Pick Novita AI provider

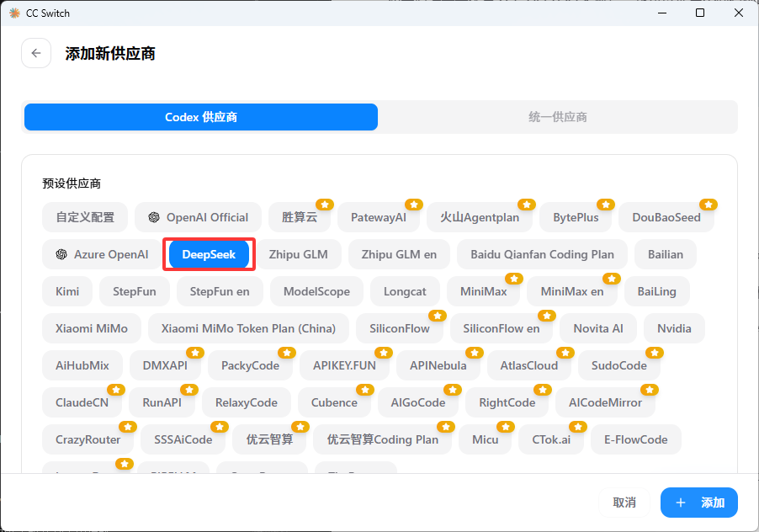[598, 328]
